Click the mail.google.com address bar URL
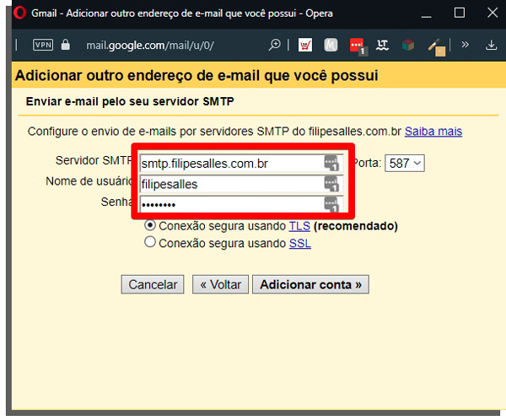Screen dimensions: 506x420 pyautogui.click(x=150, y=46)
